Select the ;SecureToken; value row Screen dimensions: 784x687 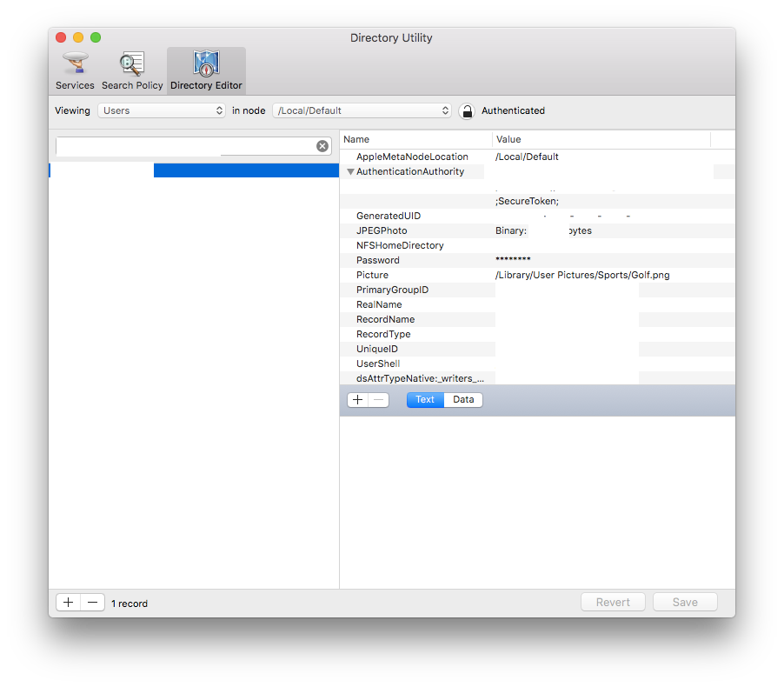pyautogui.click(x=537, y=201)
